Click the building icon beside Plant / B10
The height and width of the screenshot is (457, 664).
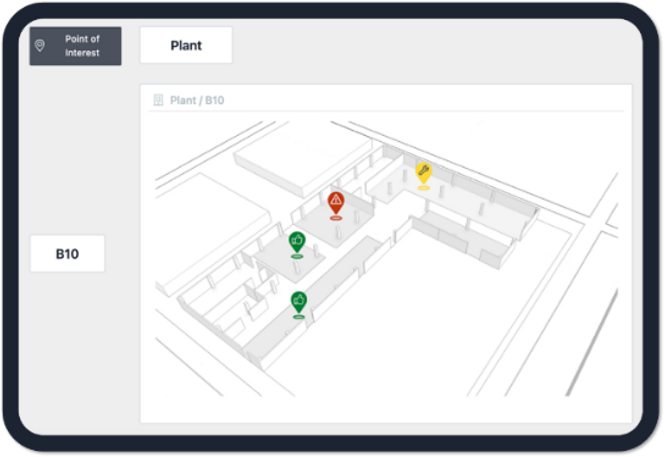point(158,100)
